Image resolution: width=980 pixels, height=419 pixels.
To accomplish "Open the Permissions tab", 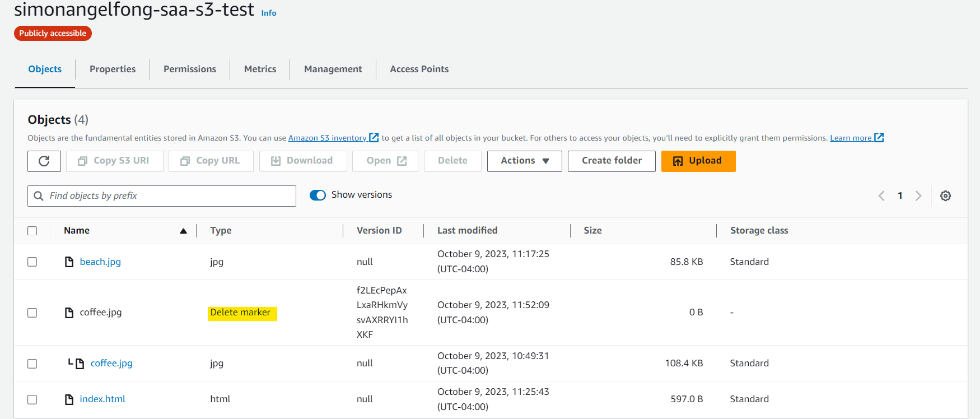I will 190,69.
